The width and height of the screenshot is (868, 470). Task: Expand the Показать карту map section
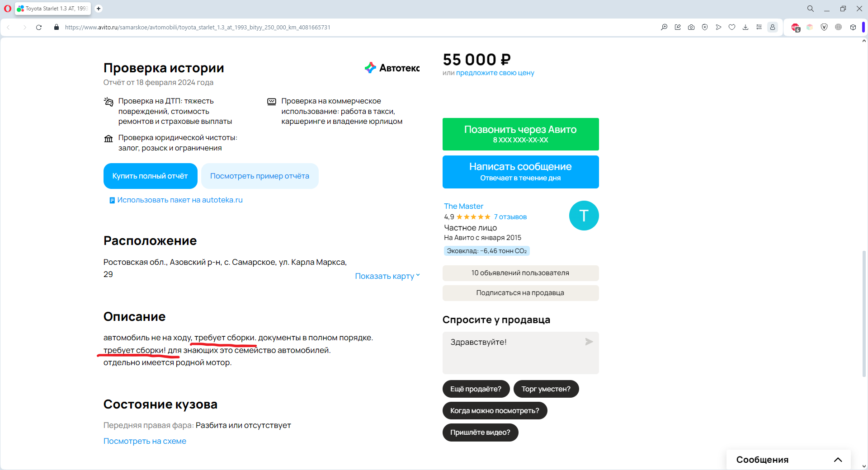[x=387, y=276]
